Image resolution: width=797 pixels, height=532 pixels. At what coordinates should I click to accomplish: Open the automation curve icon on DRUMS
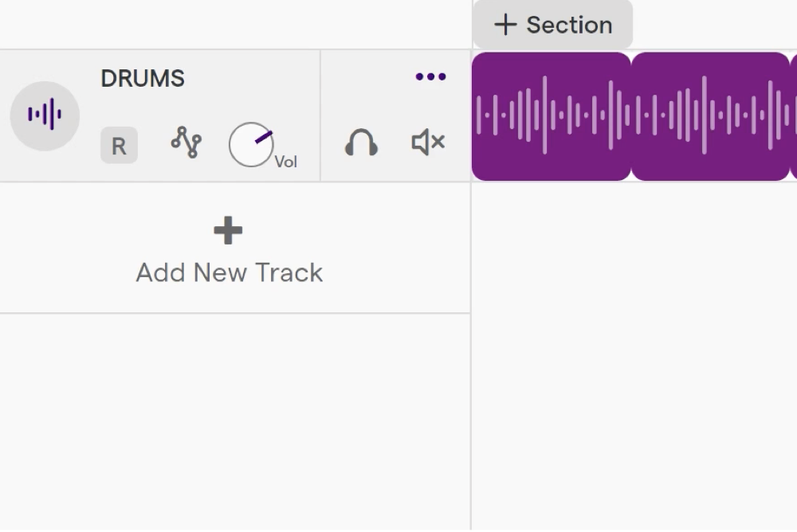(186, 143)
